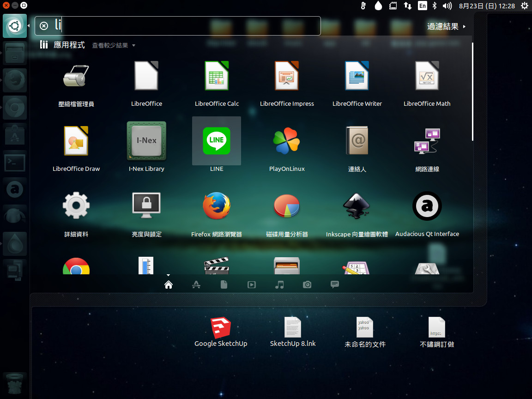Launch Google Chrome from results
This screenshot has height=399, width=532.
click(x=76, y=266)
